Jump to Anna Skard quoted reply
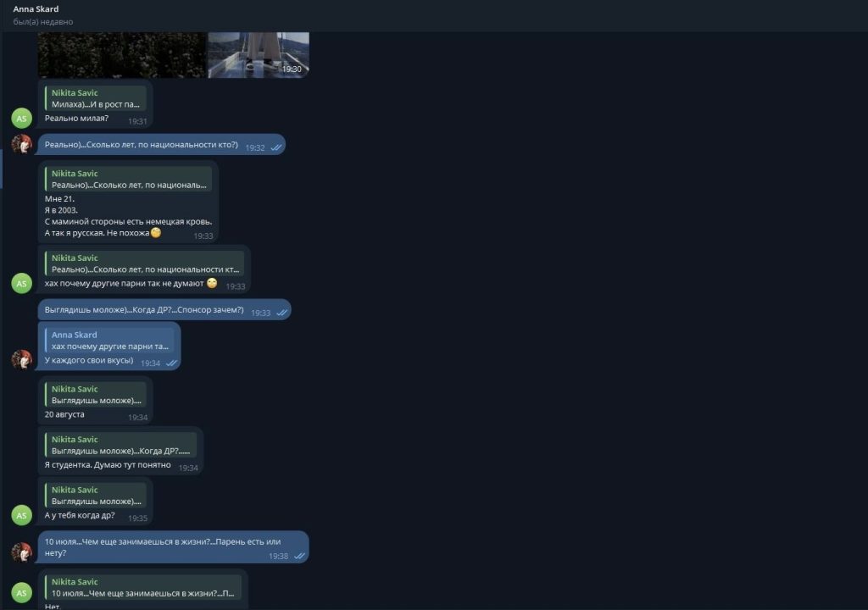This screenshot has height=610, width=868. (110, 341)
